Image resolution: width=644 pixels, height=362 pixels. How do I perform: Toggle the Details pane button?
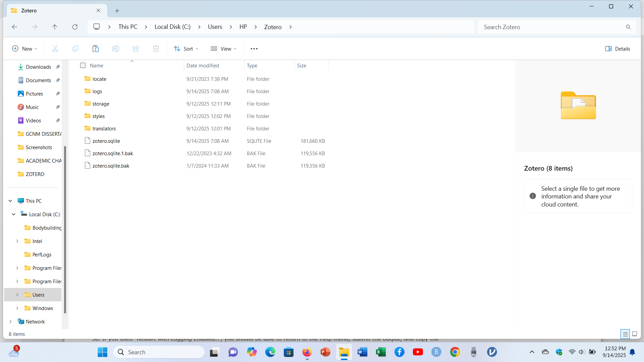click(x=618, y=49)
